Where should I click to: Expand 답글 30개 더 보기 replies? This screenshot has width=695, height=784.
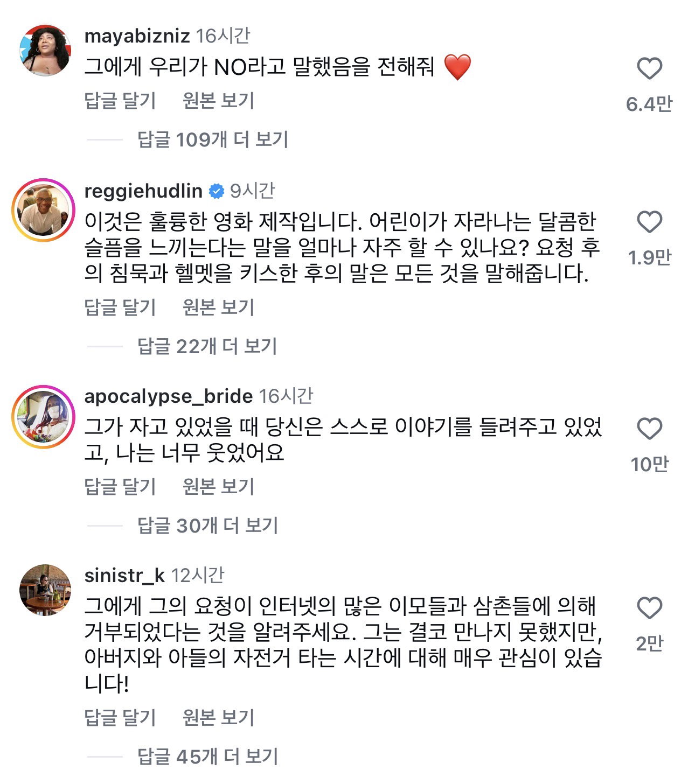(x=208, y=526)
